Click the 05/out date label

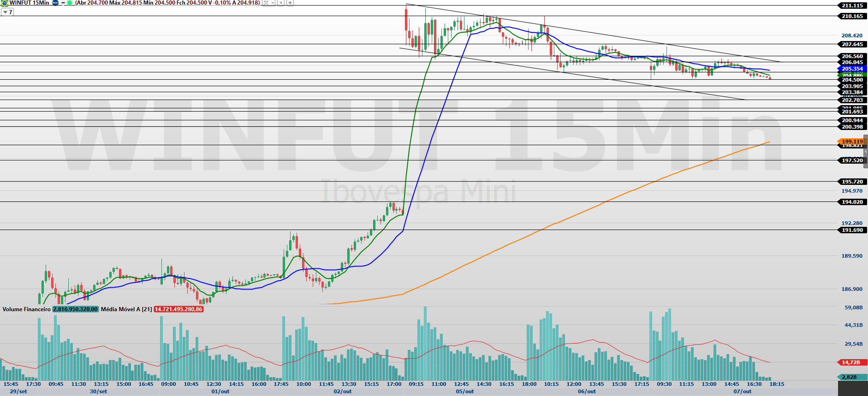click(465, 391)
